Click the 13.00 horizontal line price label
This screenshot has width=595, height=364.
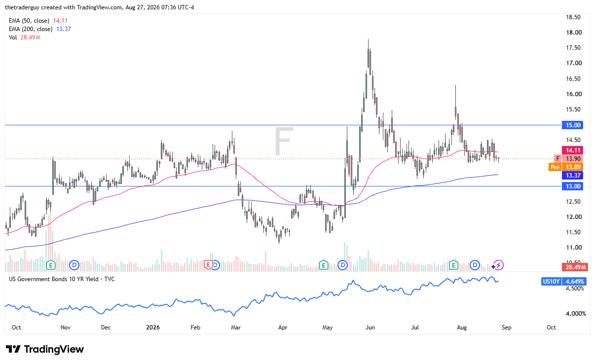pos(573,186)
